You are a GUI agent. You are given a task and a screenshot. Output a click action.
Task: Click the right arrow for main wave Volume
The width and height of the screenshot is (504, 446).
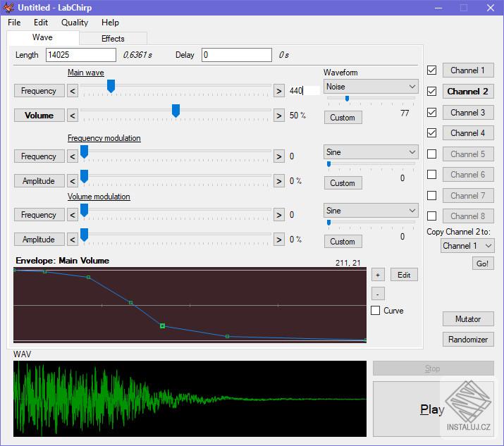tap(279, 116)
